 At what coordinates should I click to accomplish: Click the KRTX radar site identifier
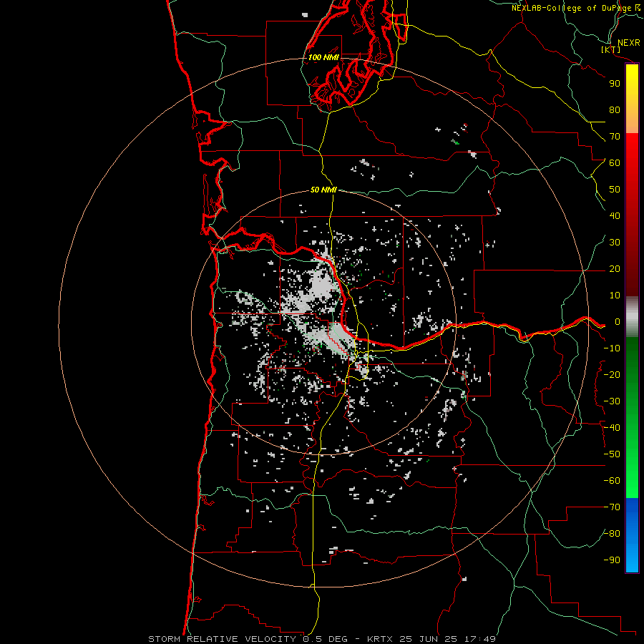coord(380,639)
